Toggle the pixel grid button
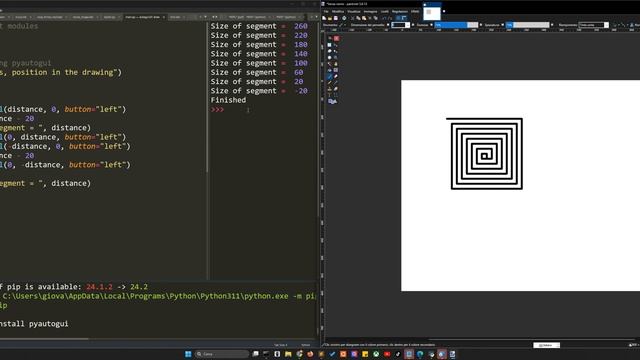 click(x=398, y=18)
